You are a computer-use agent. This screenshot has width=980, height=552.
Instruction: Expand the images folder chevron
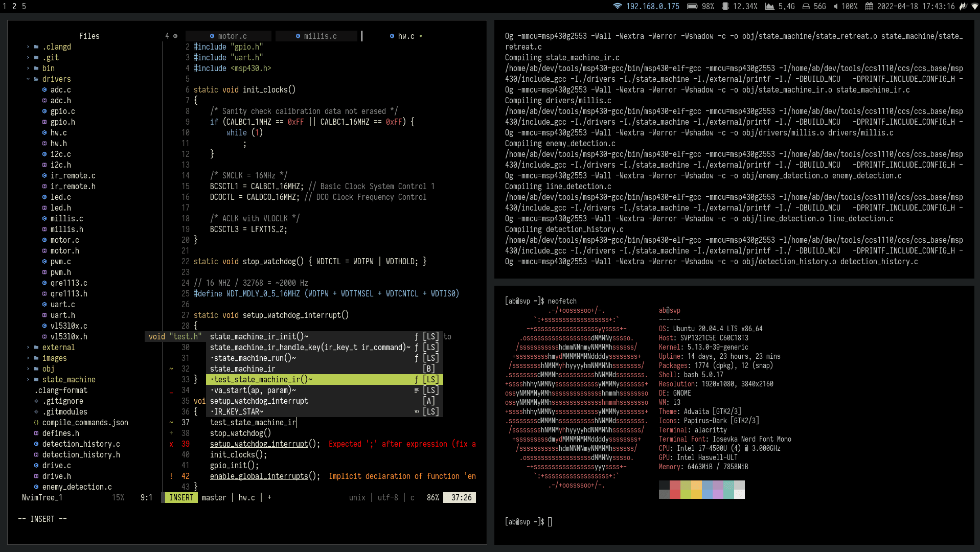[x=28, y=358]
